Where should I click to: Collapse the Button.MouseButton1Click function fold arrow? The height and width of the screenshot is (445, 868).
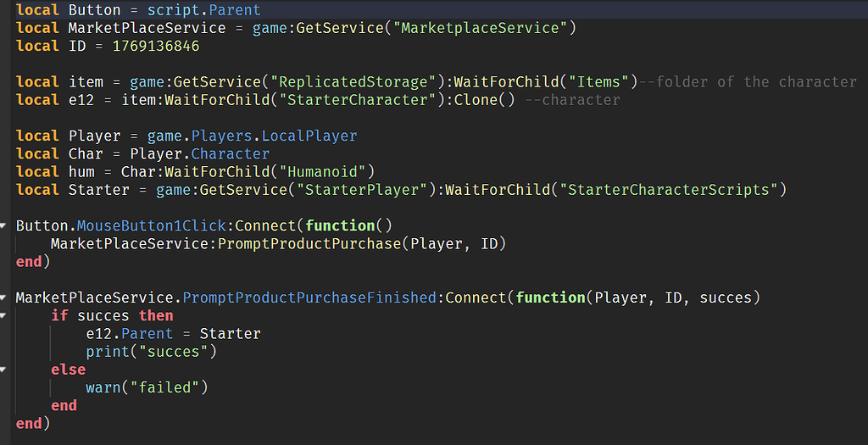click(x=3, y=225)
